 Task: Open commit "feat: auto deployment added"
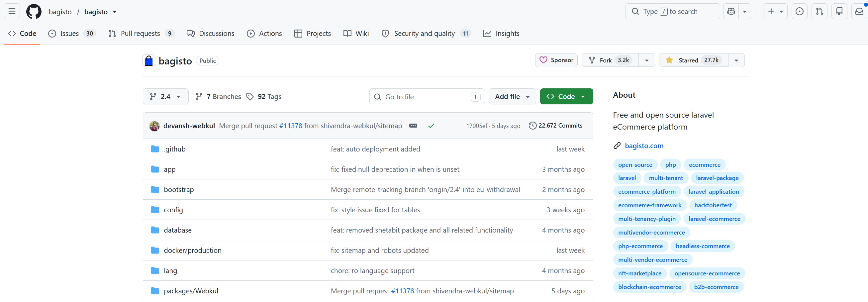coord(375,149)
